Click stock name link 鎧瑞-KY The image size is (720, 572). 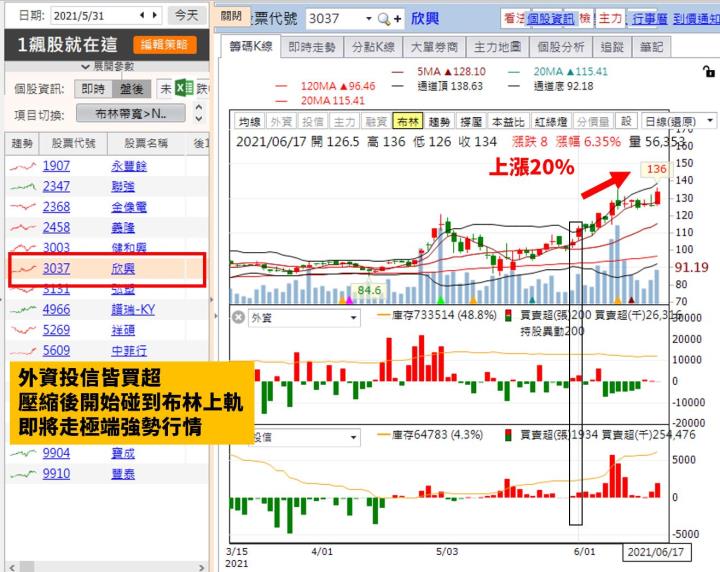point(133,310)
